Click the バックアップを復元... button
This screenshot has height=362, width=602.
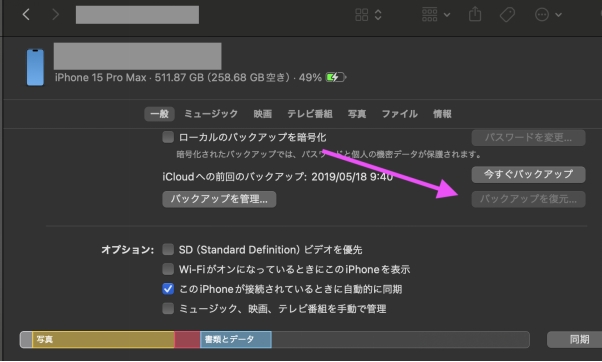[x=528, y=199]
